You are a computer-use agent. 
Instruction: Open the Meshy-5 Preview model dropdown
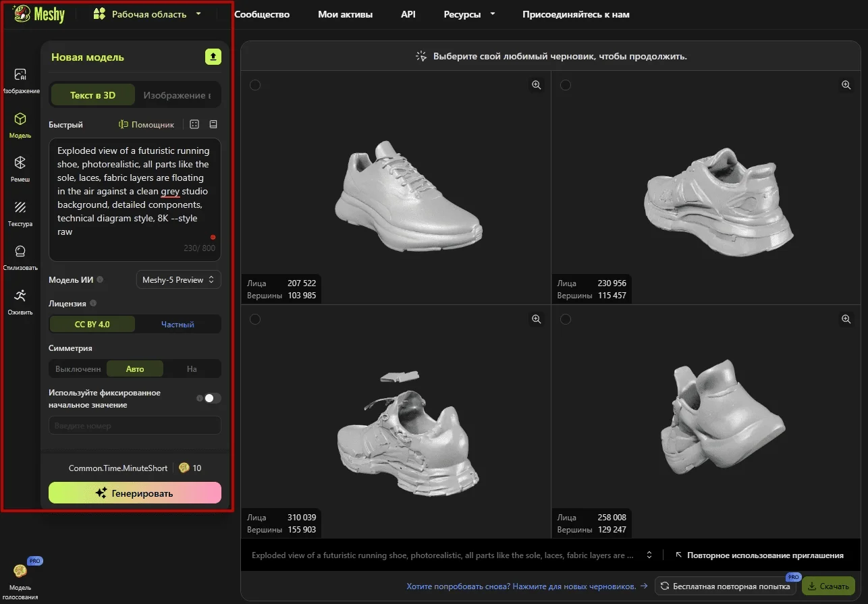178,279
